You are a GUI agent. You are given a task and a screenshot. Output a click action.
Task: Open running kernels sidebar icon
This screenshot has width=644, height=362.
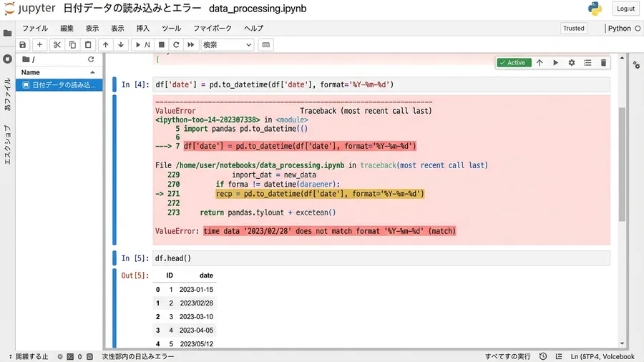tap(7, 59)
